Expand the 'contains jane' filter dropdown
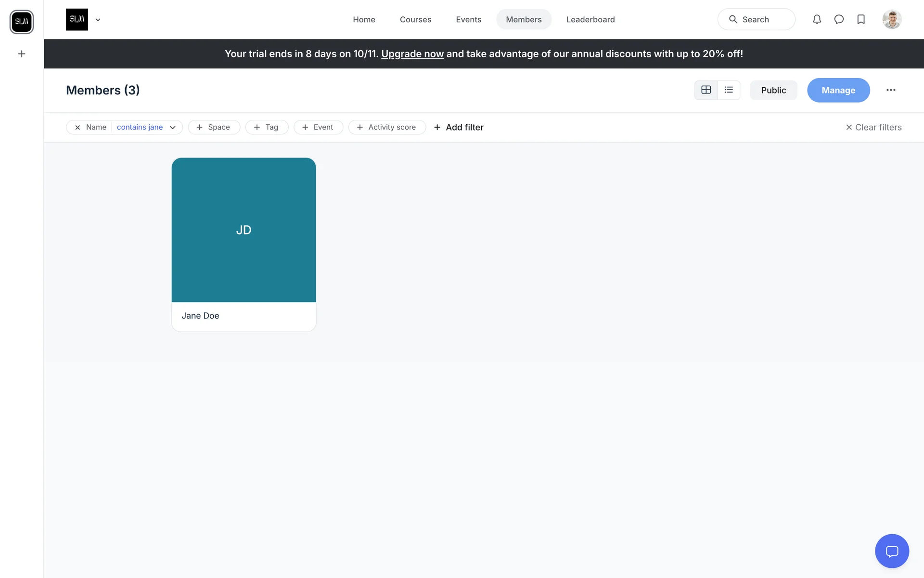 172,127
